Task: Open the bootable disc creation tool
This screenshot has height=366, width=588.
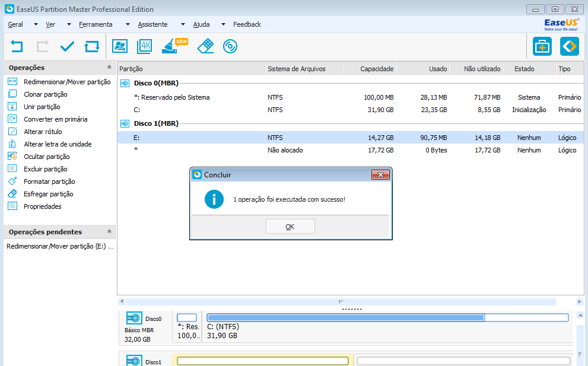Action: click(x=230, y=46)
